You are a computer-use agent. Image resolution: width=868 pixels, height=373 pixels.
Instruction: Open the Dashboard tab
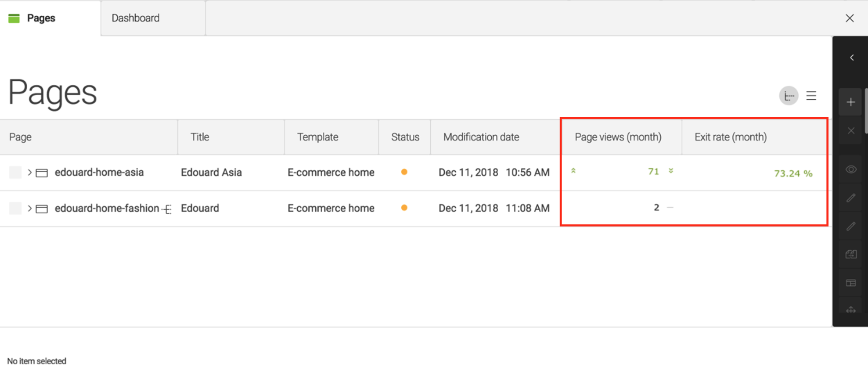153,18
